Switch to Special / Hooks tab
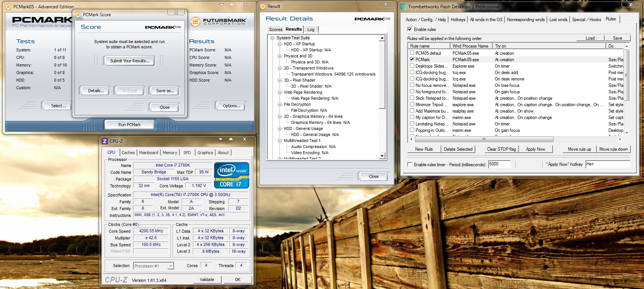Image resolution: width=644 pixels, height=289 pixels. 587,20
